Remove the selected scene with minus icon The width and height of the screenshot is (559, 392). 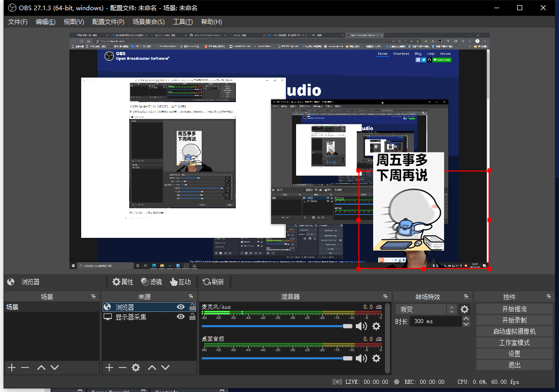point(25,367)
